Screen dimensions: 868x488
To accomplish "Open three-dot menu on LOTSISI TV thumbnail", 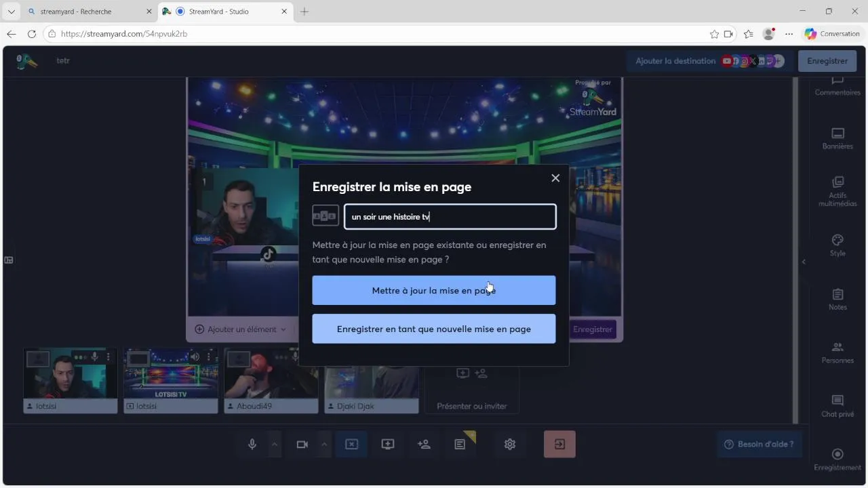I will pos(208,357).
